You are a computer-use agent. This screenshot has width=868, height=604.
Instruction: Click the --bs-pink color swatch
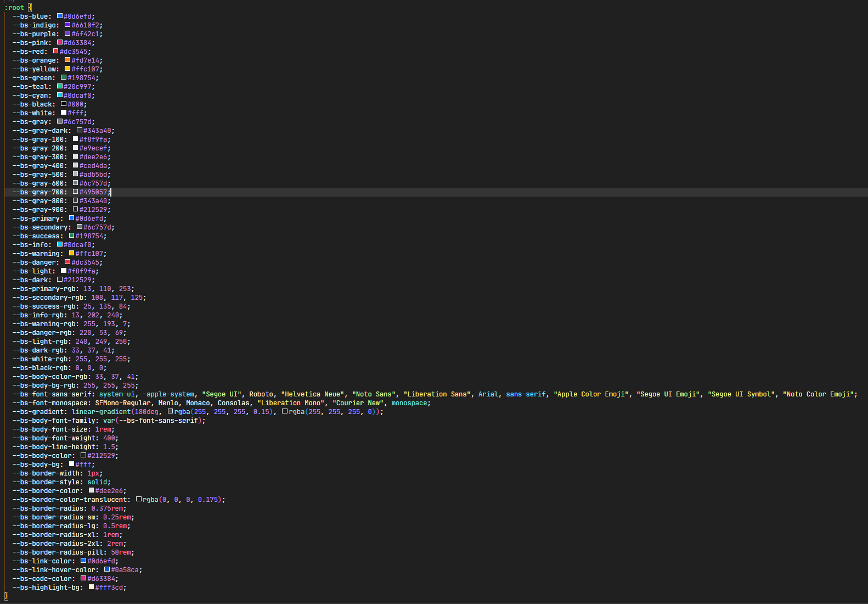point(60,42)
